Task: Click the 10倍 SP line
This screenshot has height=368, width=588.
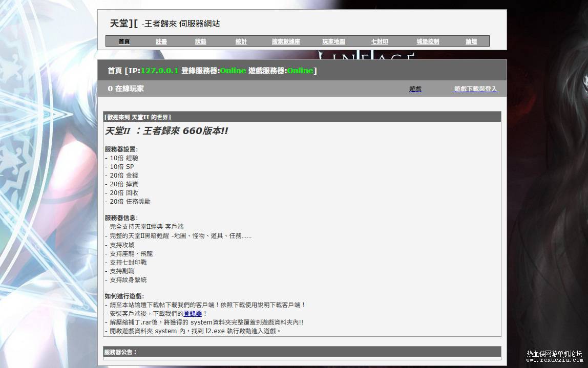Action: pos(119,167)
